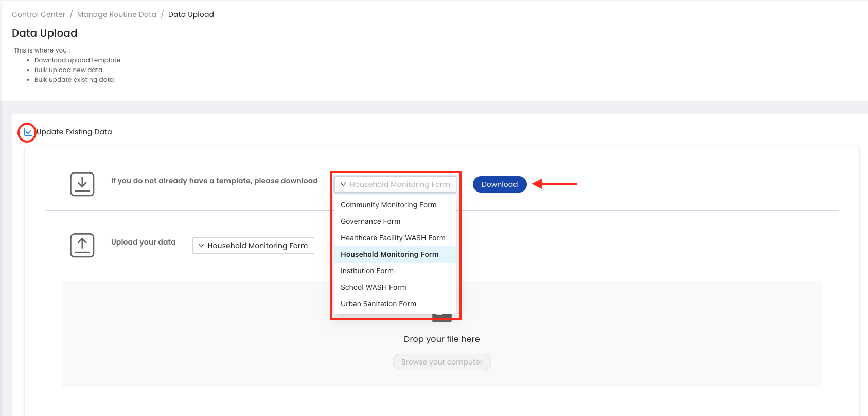Viewport: 868px width, 416px height.
Task: Click 'Upload your data' label
Action: click(144, 242)
